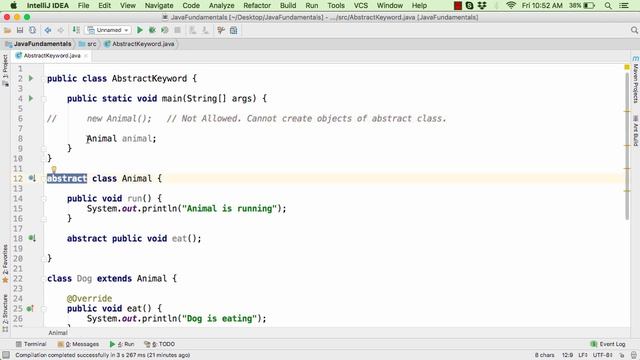640x360 pixels.
Task: Click the UTF-8 encoding selector
Action: coord(602,355)
